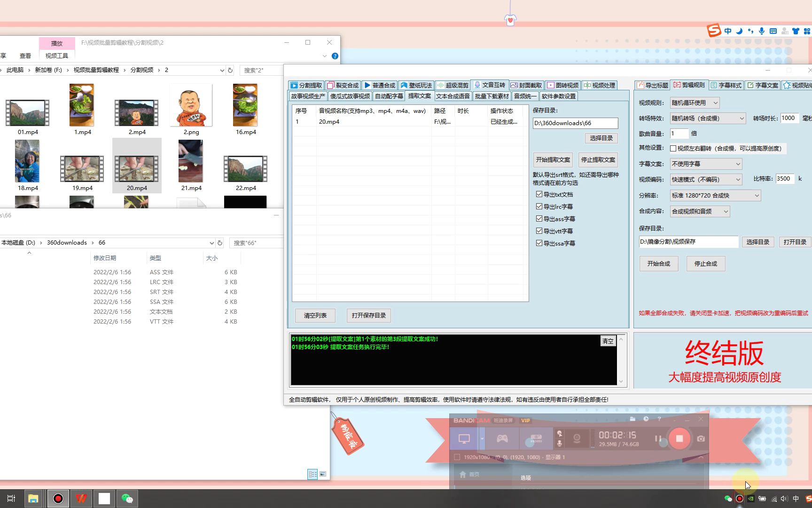
Task: Click the Sogou skin shirt icon
Action: click(796, 31)
